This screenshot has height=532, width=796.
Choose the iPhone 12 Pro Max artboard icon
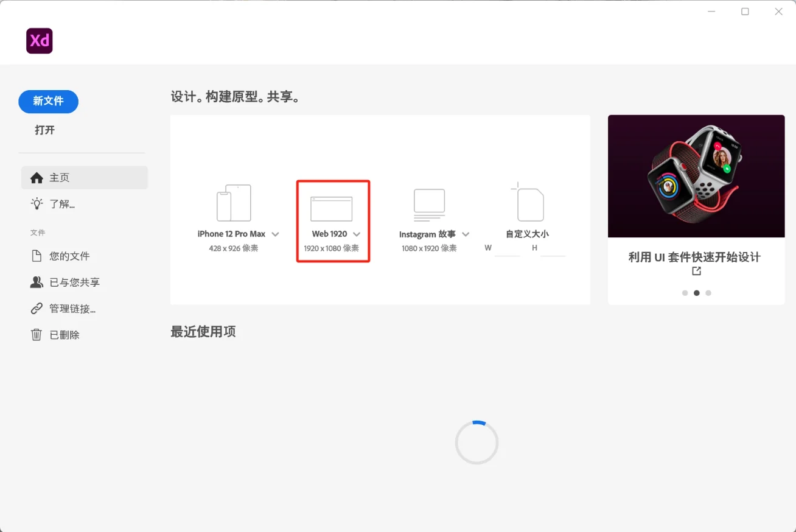tap(234, 203)
